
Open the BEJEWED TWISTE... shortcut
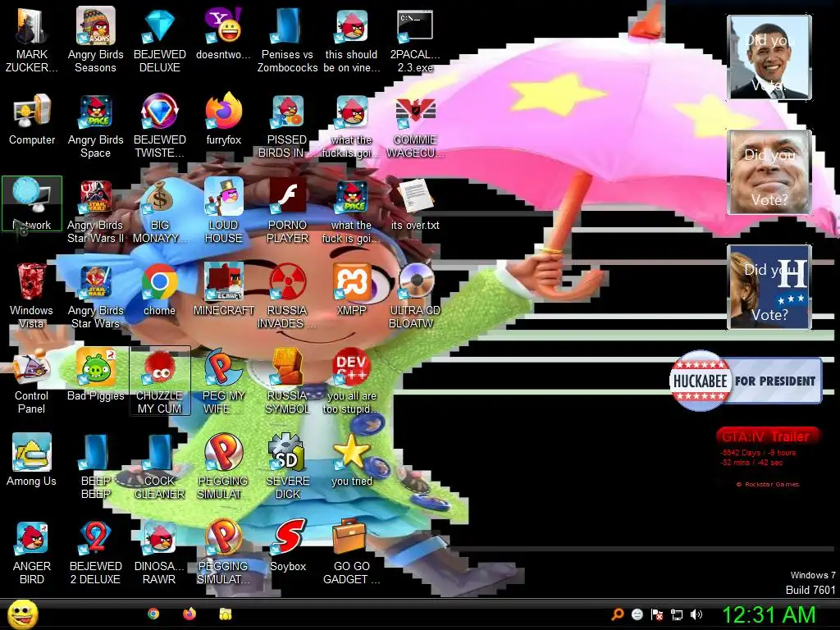tap(160, 126)
